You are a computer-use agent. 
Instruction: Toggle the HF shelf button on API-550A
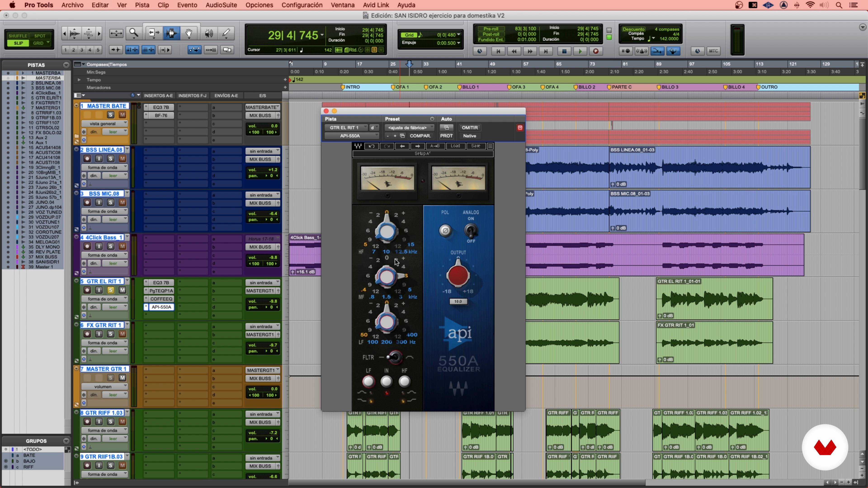point(404,382)
